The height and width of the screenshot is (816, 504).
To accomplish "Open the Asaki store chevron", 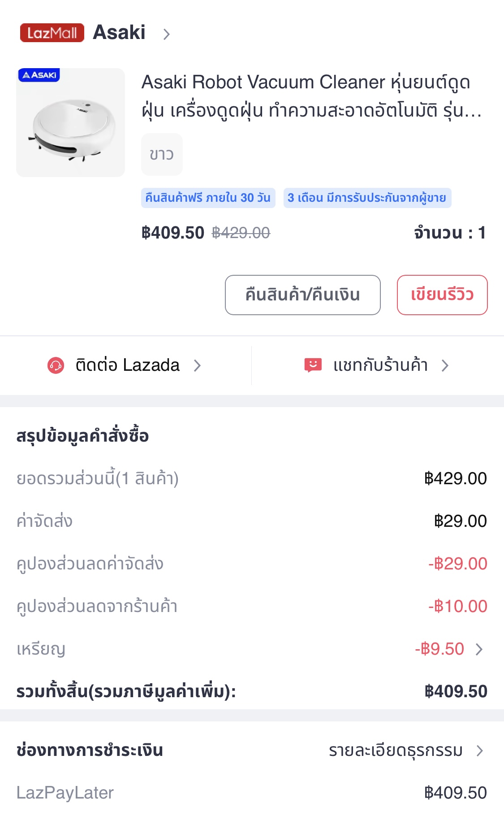I will [167, 34].
